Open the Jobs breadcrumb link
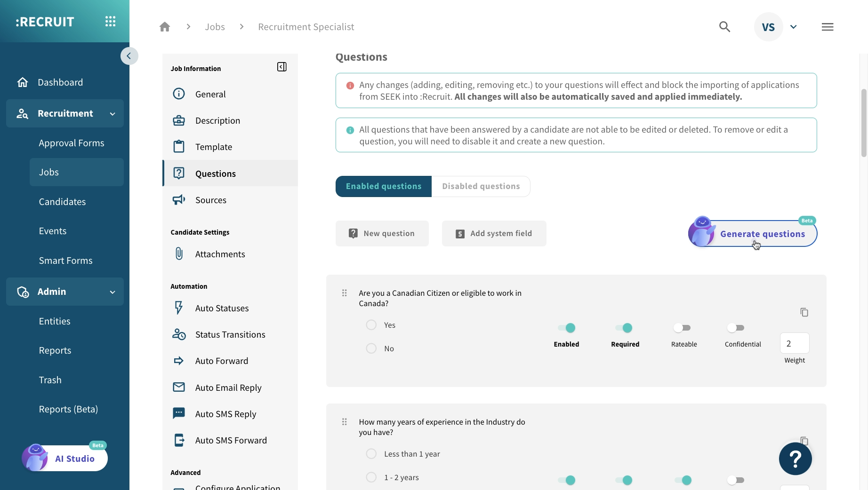The image size is (868, 490). coord(215,27)
